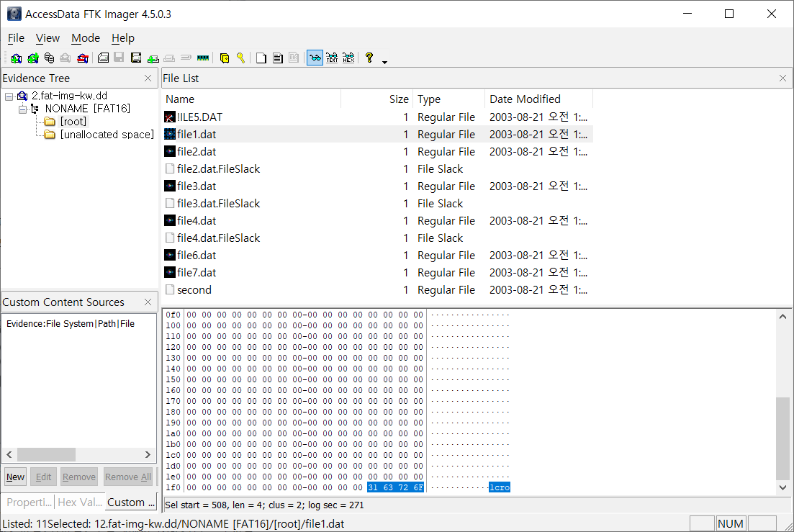Click the Add All Attached Devices icon
The height and width of the screenshot is (532, 794).
33,58
